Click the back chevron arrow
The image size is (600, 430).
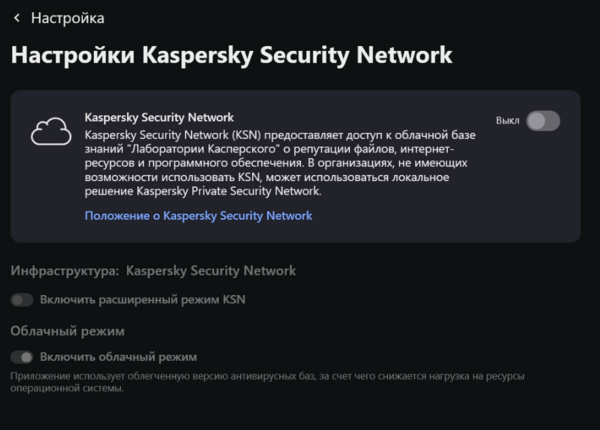tap(16, 18)
